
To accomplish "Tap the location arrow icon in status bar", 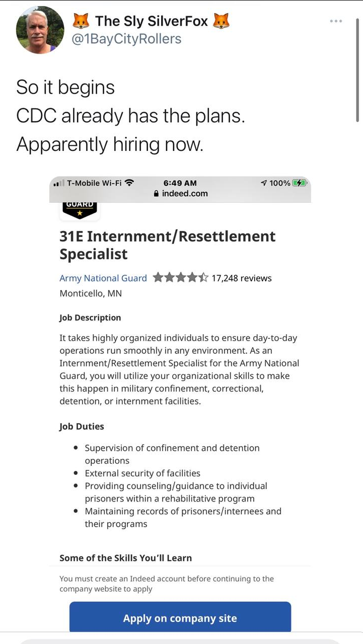I will click(x=264, y=183).
